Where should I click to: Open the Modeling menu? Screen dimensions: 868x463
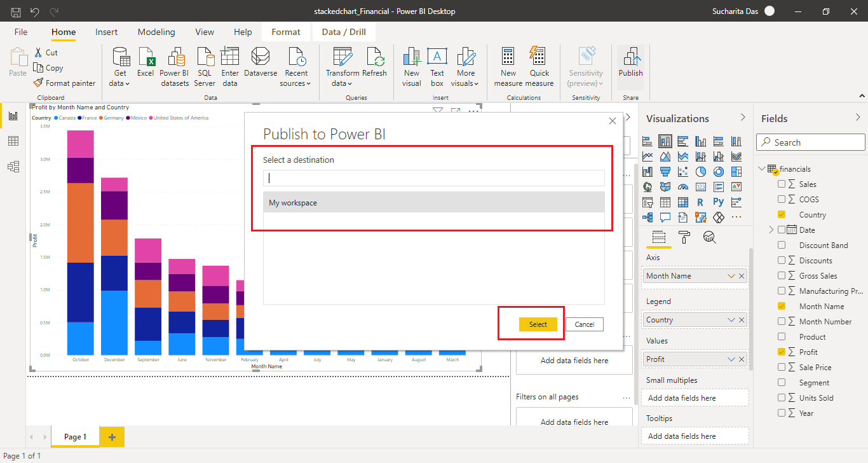156,31
